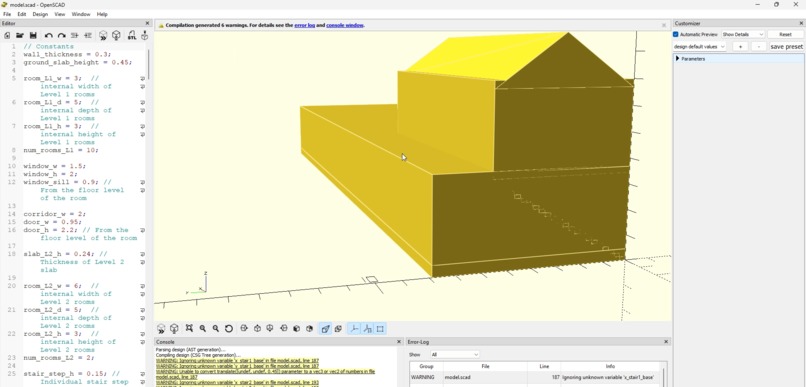Toggle the Automatic Preview checkbox
The width and height of the screenshot is (806, 387).
676,34
